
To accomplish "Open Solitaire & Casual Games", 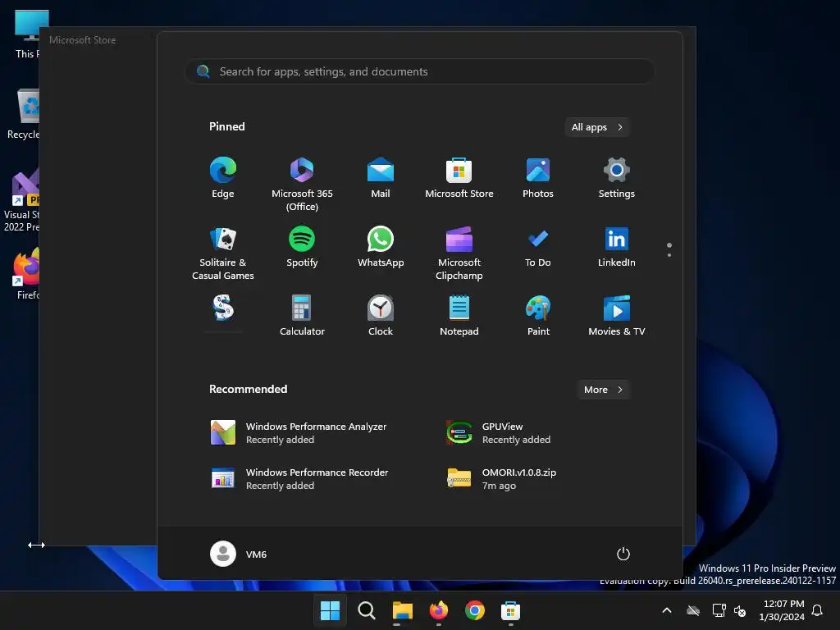I will coord(223,253).
